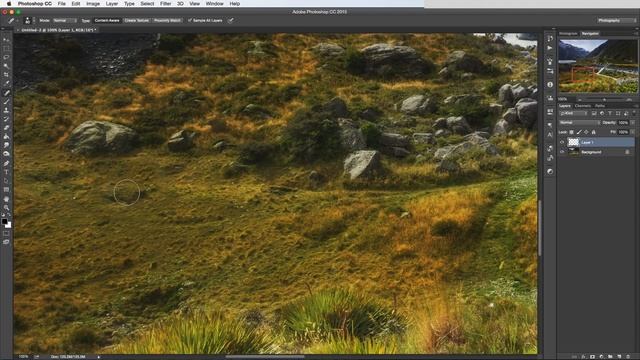Image resolution: width=640 pixels, height=360 pixels.
Task: Open the Adjustments panel icon
Action: tap(550, 171)
